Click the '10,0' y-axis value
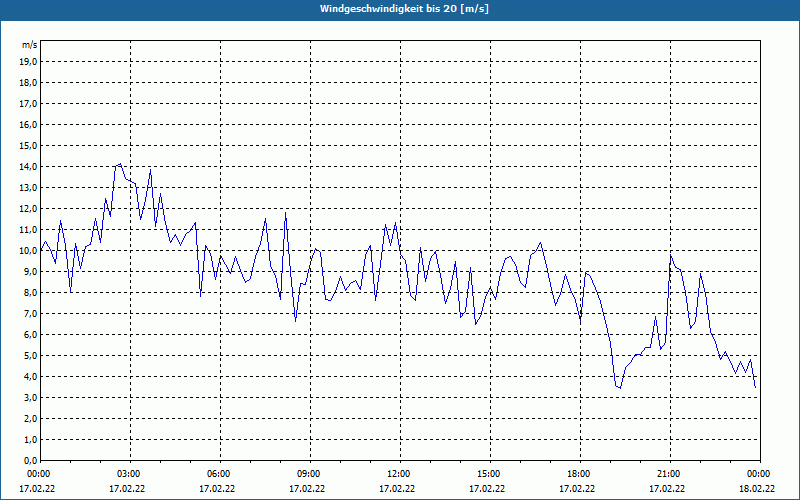Image resolution: width=800 pixels, height=500 pixels. tap(29, 251)
